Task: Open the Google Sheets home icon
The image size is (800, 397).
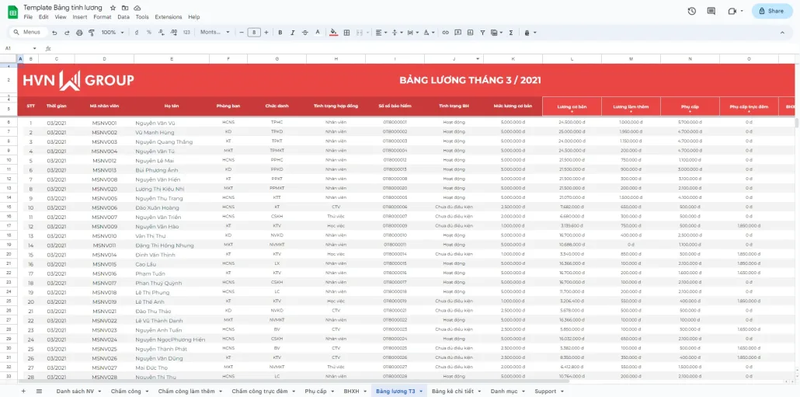Action: click(x=13, y=11)
